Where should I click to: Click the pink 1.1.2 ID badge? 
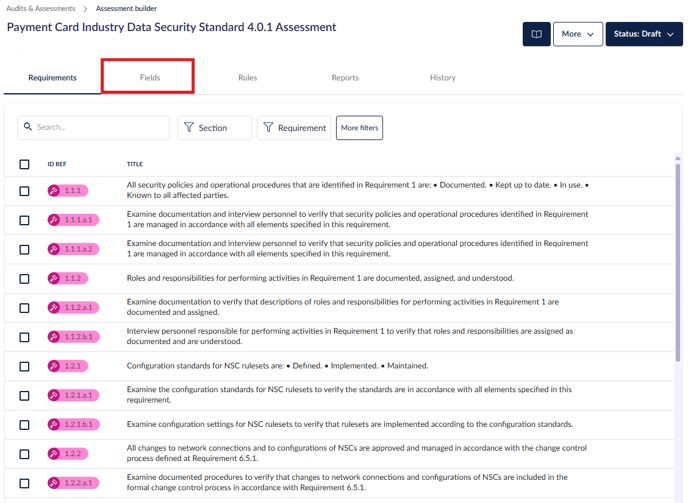[67, 278]
